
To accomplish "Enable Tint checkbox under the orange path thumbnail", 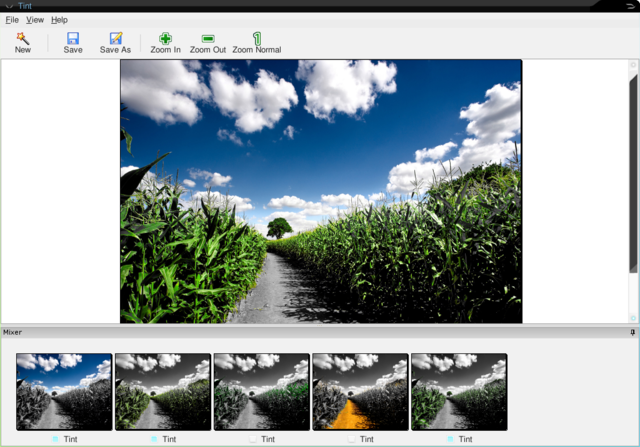I will click(352, 439).
